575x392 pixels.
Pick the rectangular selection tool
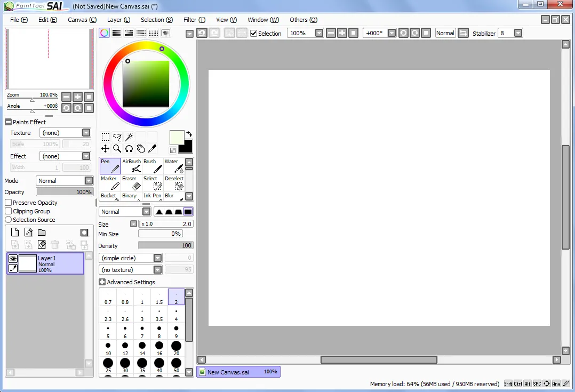coord(105,137)
